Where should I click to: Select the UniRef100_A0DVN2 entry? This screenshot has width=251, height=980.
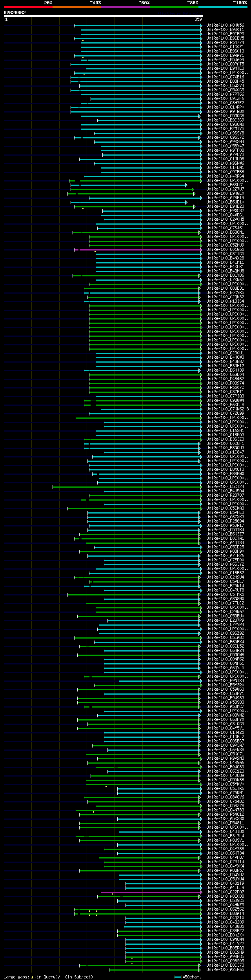pos(225,715)
